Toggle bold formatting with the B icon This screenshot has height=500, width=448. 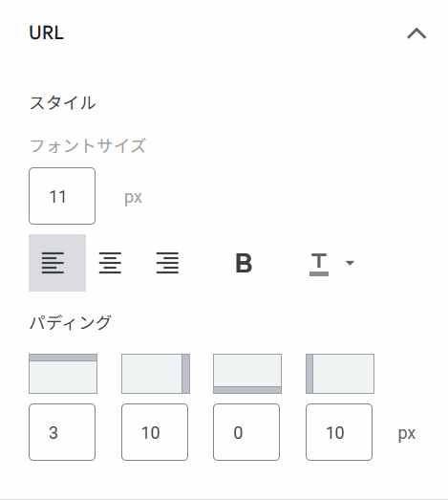pos(244,263)
